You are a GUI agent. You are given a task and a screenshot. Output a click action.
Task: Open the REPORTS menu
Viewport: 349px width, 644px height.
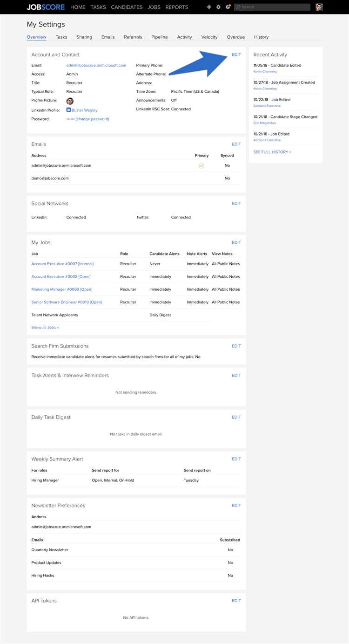pyautogui.click(x=177, y=7)
